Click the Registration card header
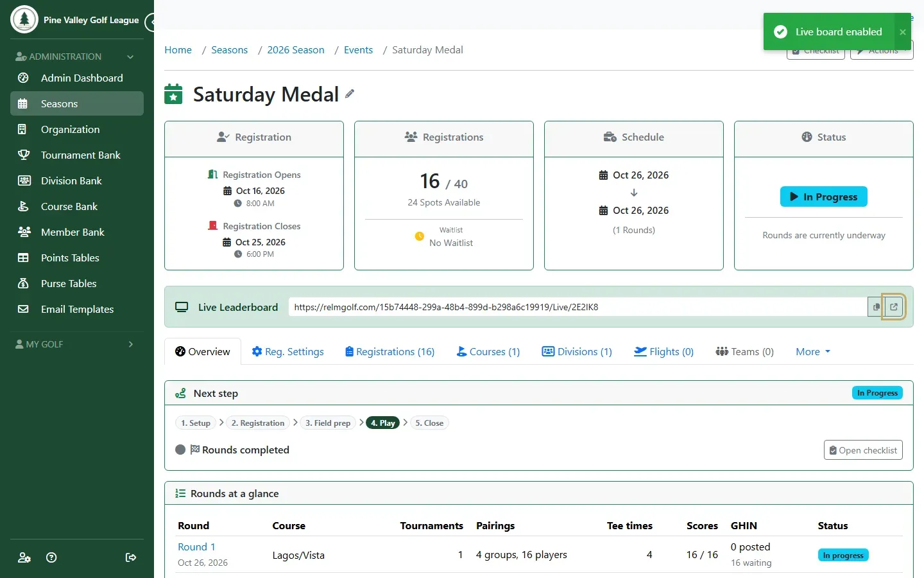This screenshot has height=578, width=924. click(x=254, y=139)
